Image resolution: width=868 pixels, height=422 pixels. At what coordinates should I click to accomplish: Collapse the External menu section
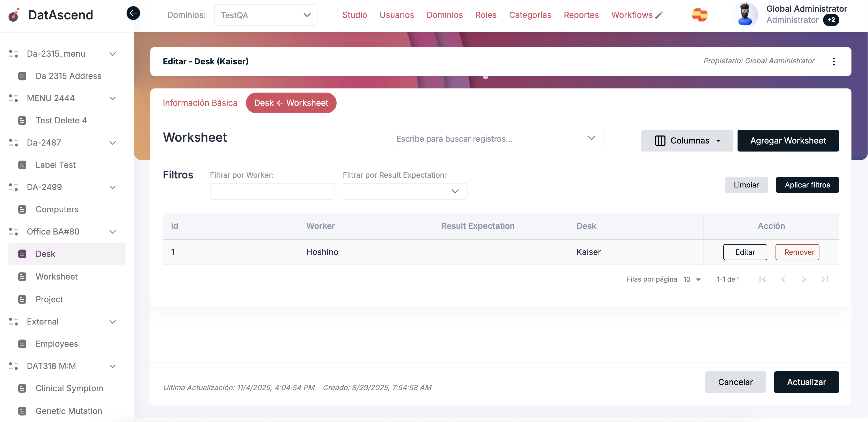(x=113, y=322)
